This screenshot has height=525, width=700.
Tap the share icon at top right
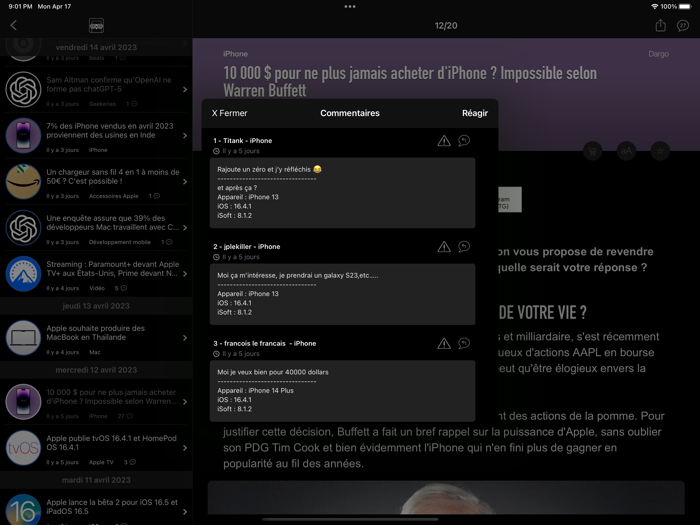[660, 25]
